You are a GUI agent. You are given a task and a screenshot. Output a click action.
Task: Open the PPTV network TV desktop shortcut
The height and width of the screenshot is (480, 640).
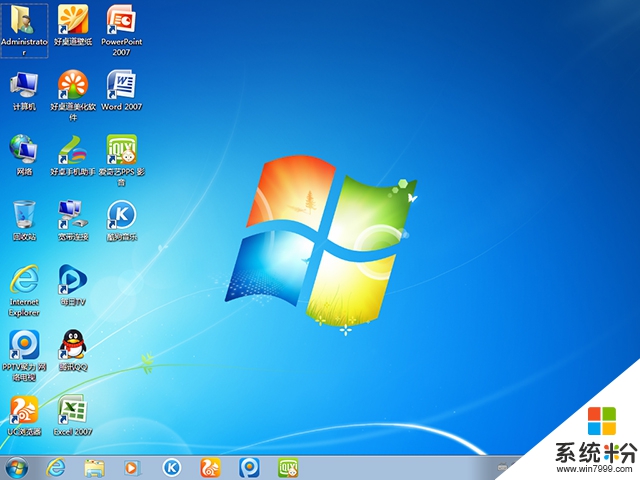tap(24, 345)
